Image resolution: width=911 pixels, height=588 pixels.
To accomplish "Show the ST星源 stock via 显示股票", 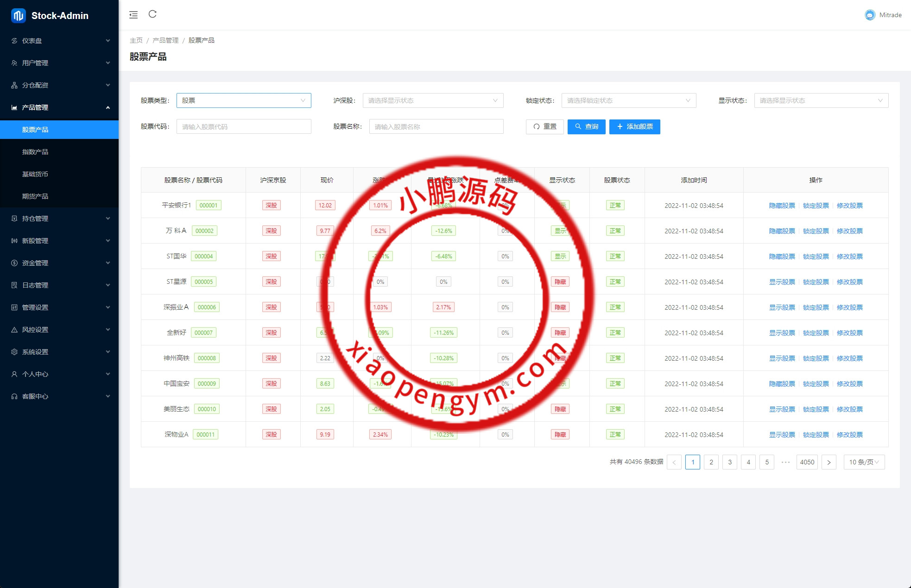I will tap(782, 282).
